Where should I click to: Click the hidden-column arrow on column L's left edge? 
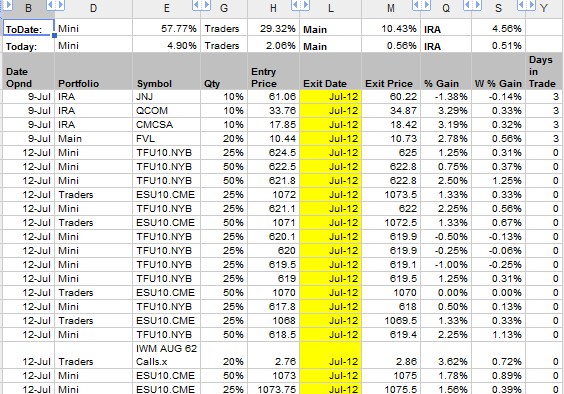pyautogui.click(x=305, y=5)
